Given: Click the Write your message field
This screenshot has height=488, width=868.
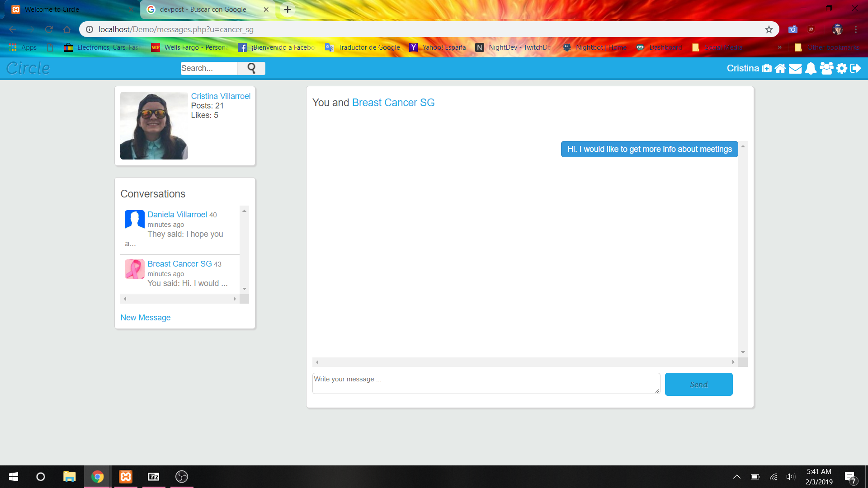Looking at the screenshot, I should pos(486,383).
